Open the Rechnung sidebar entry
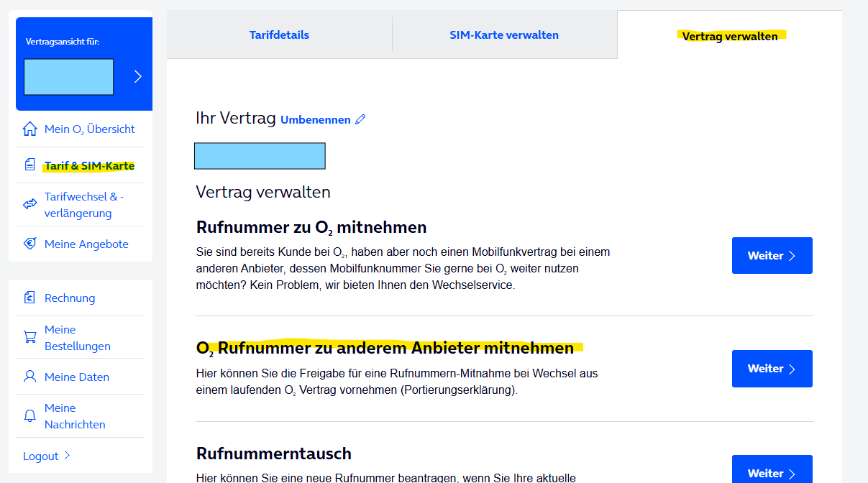The height and width of the screenshot is (483, 868). (x=70, y=298)
